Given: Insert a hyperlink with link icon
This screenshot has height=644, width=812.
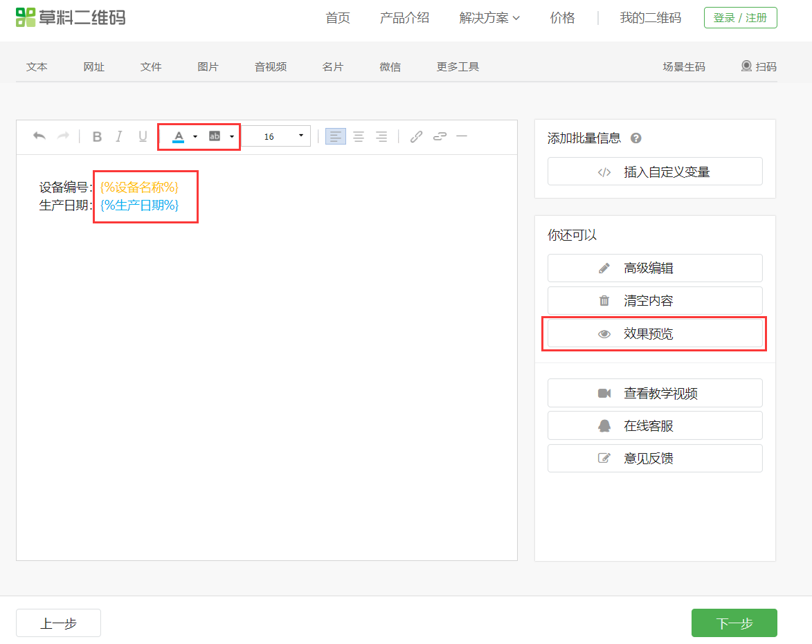Looking at the screenshot, I should pyautogui.click(x=416, y=136).
